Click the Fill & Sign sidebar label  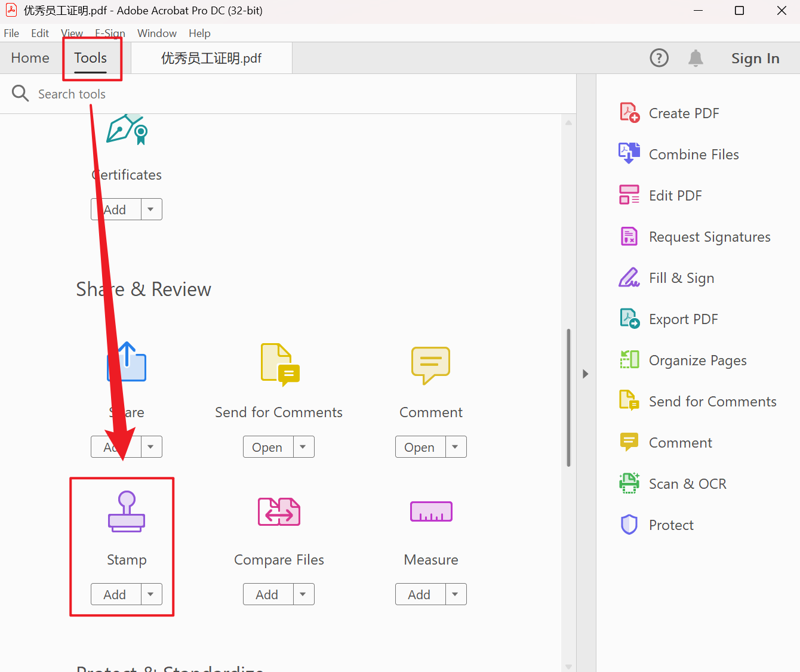(681, 278)
